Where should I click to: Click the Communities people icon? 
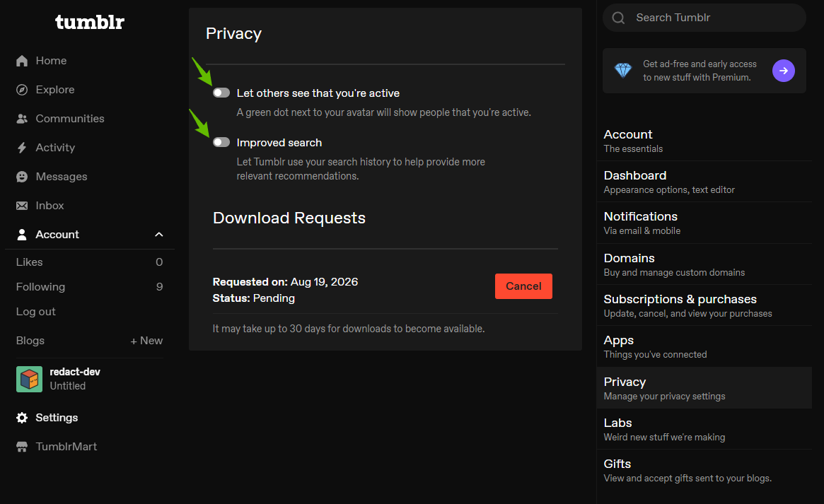coord(22,119)
